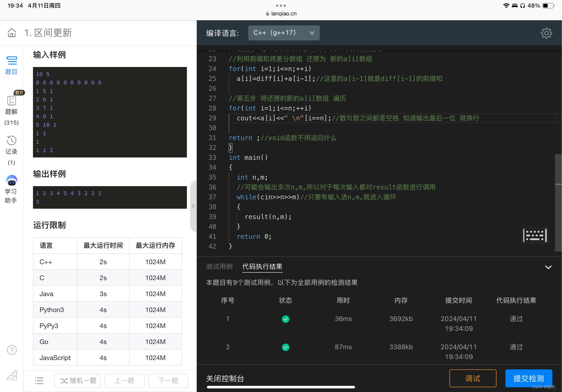Click 关闭控制台 to close console
This screenshot has height=392, width=562.
[225, 379]
